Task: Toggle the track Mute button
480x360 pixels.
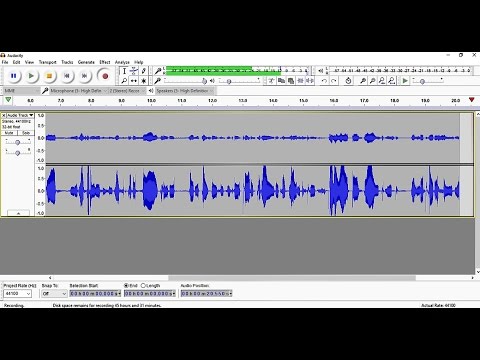Action: tap(9, 133)
